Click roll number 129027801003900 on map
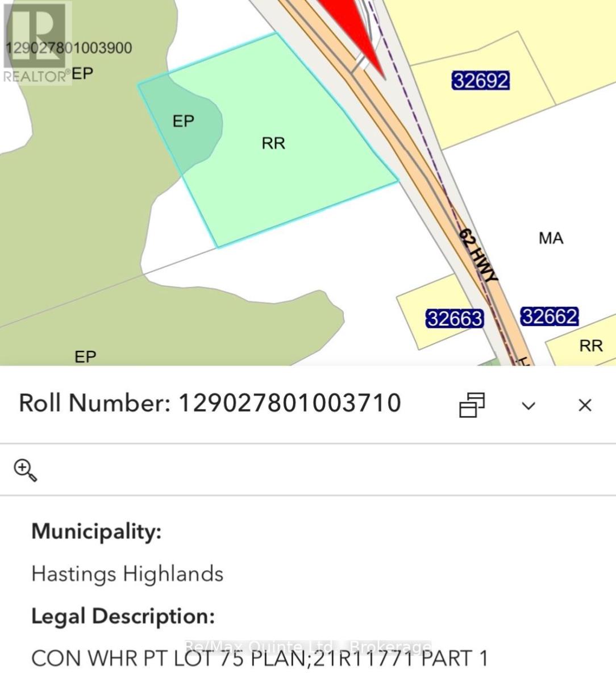 pos(69,48)
